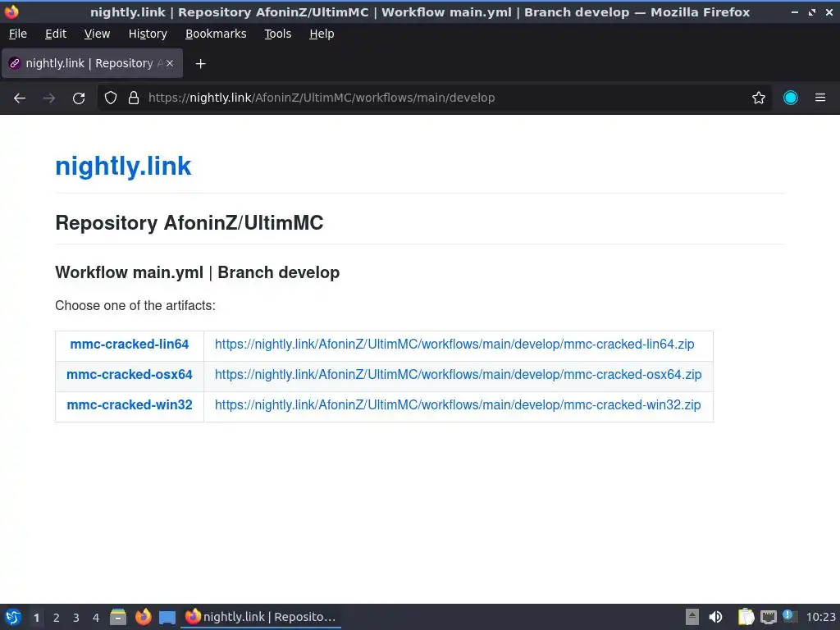The height and width of the screenshot is (630, 840).
Task: Open the clipboard manager tray icon
Action: point(746,617)
